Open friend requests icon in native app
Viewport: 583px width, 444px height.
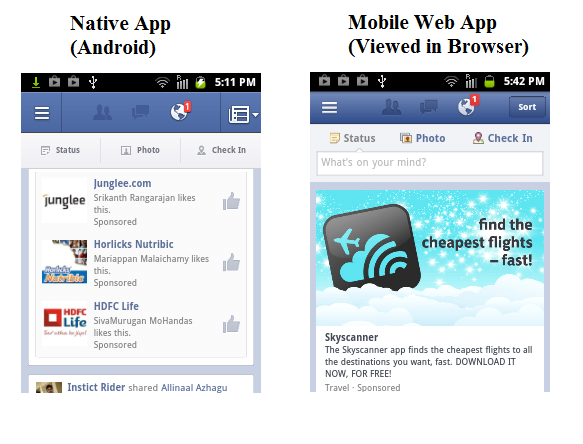click(x=103, y=112)
